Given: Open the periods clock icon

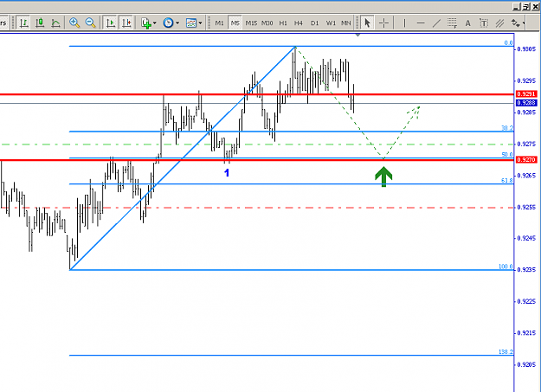Looking at the screenshot, I should tap(168, 22).
